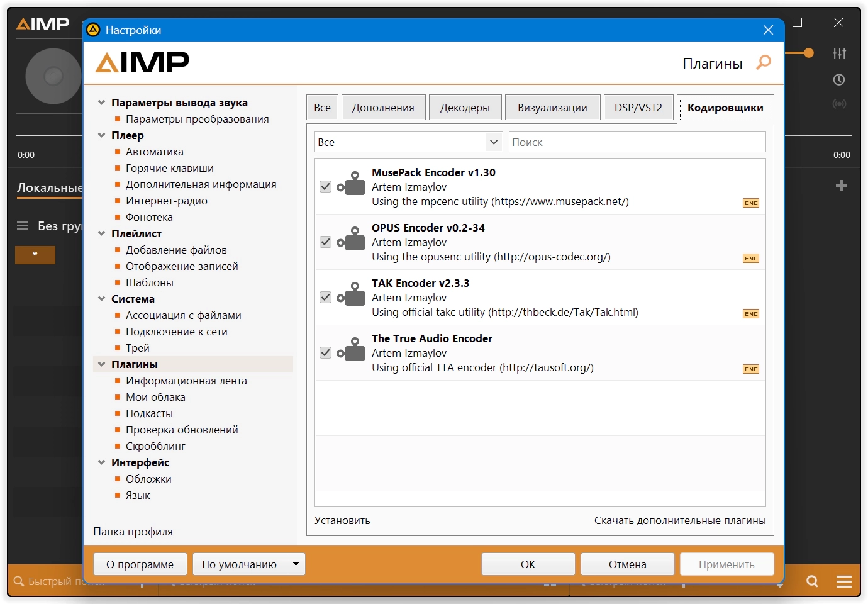Open the Визуализации tab
Viewport: 868px width, 604px height.
553,108
